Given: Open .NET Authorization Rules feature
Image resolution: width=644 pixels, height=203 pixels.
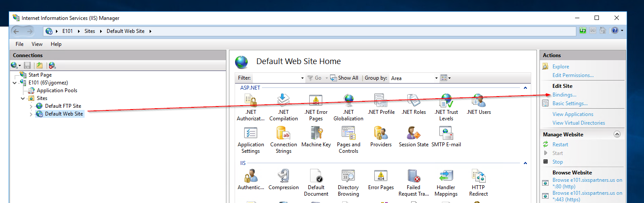Looking at the screenshot, I should (251, 107).
